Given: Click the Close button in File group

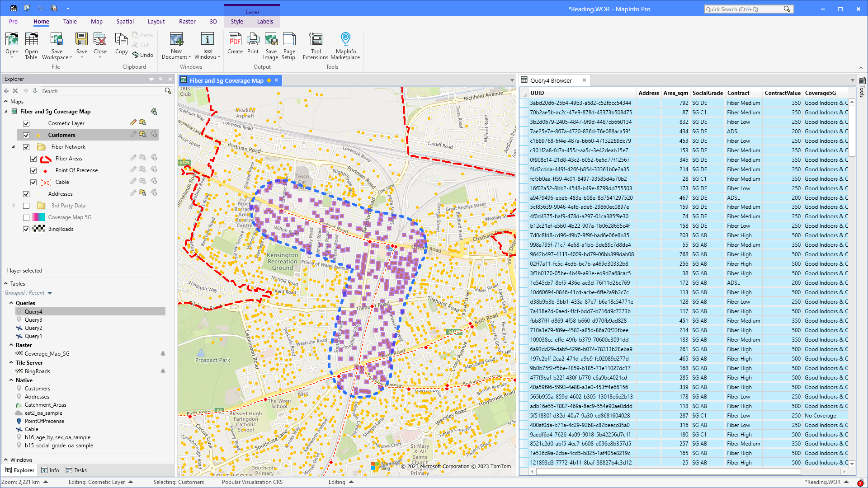Looking at the screenshot, I should pos(100,45).
